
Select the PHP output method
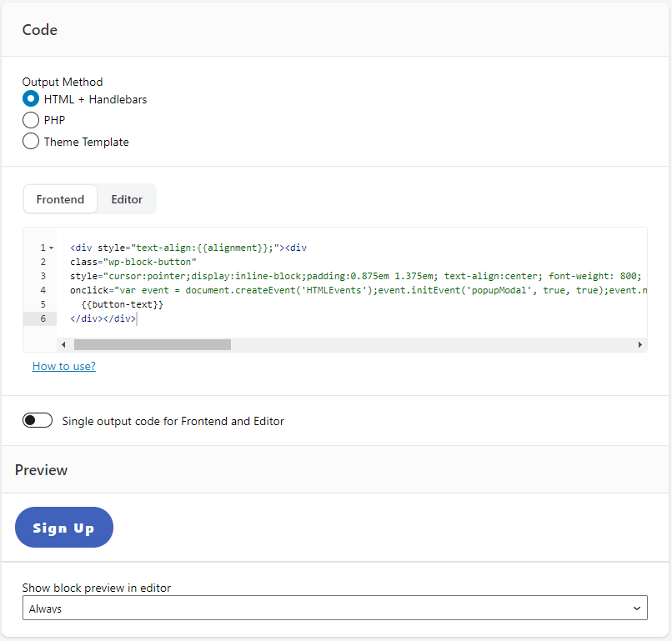coord(30,120)
